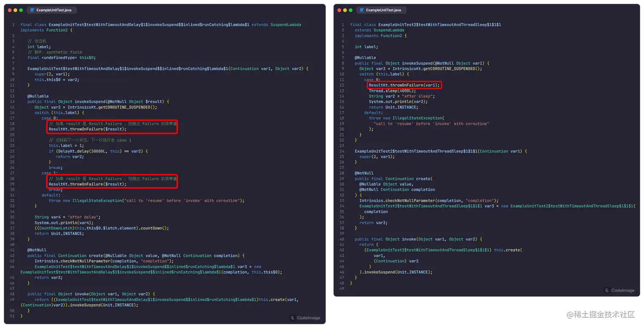The image size is (644, 328).
Task: Click "switch (this.label) {" in the left window
Action: 60,113
